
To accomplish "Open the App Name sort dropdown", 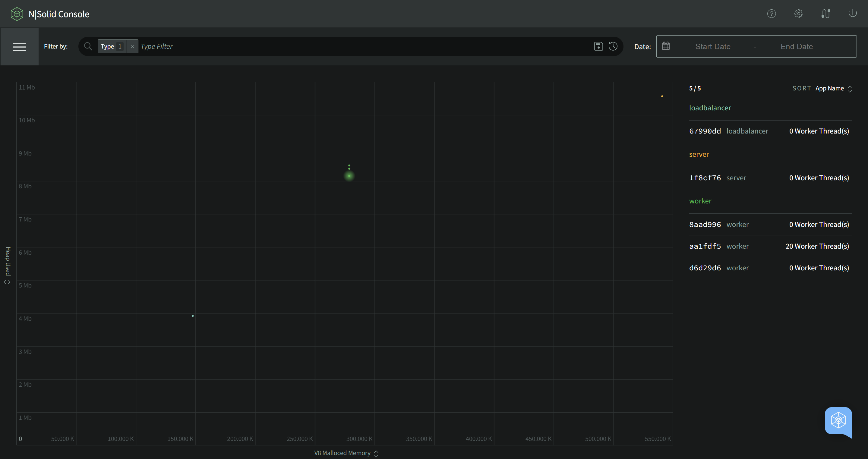I will point(834,89).
